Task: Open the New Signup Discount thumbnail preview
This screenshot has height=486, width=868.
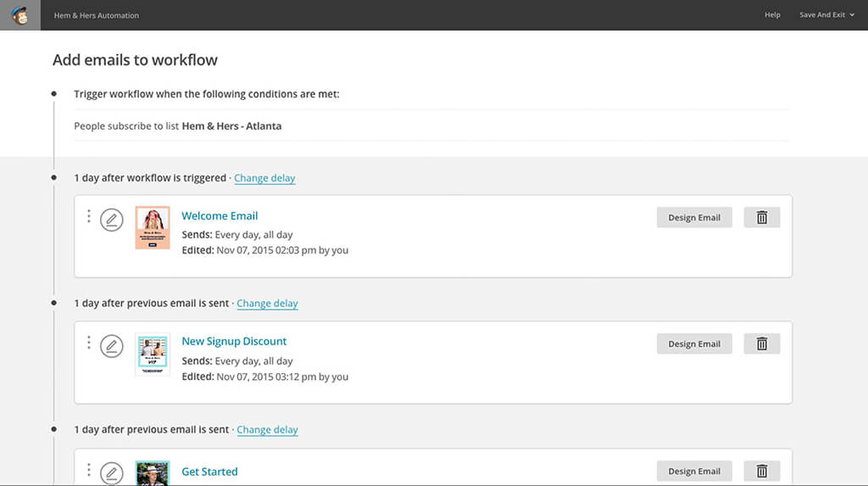Action: (153, 355)
